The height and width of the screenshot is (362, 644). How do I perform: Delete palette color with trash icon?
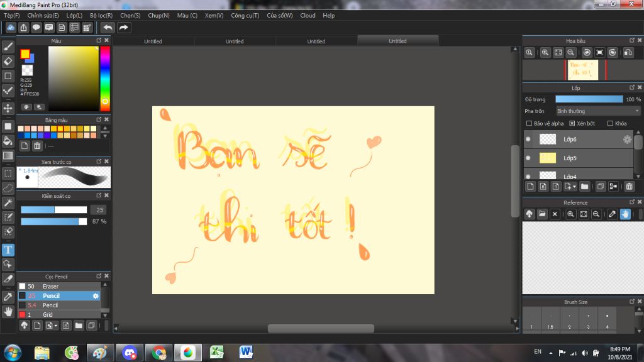37,146
